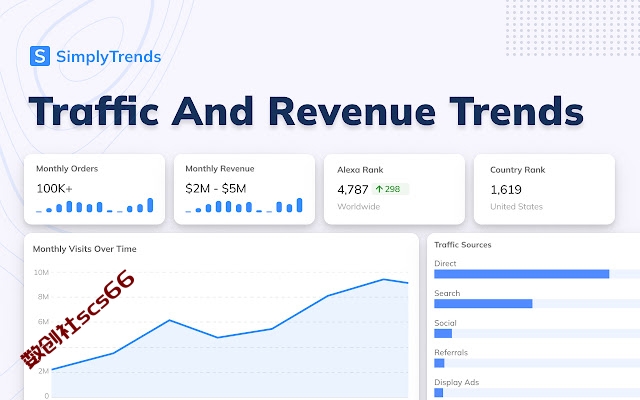Click the Monthly Orders mini bar chart

click(95, 205)
